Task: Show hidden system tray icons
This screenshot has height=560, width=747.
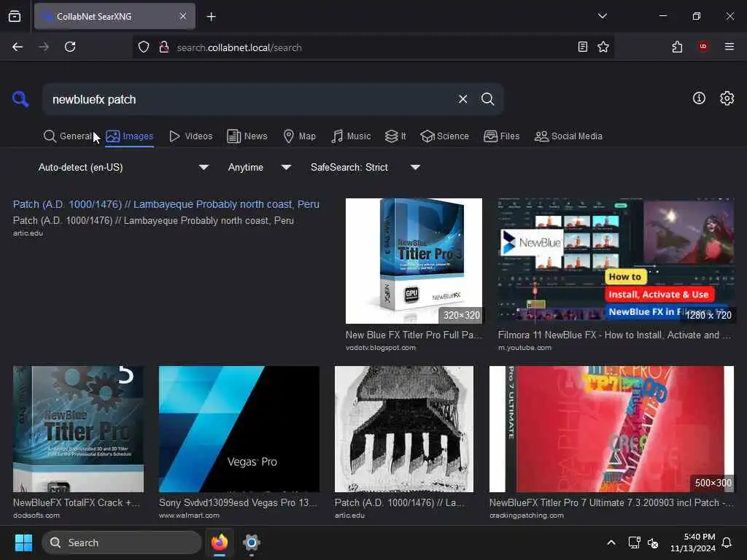Action: point(611,542)
